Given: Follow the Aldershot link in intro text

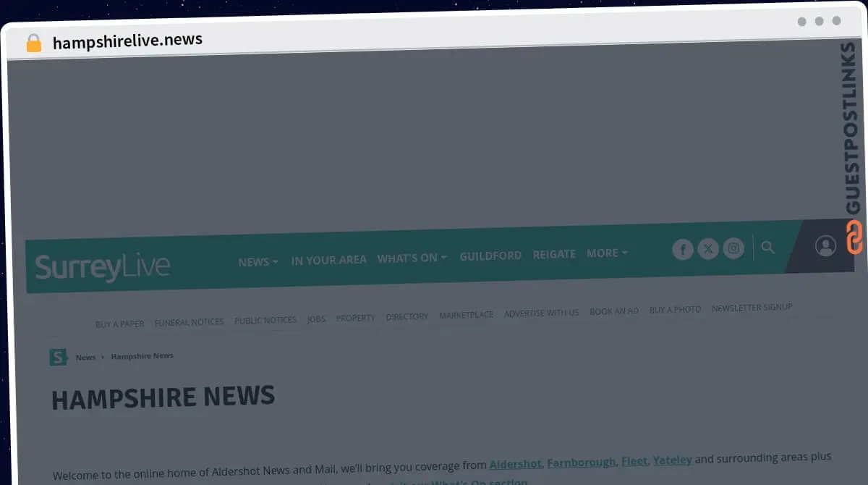Looking at the screenshot, I should coord(515,464).
